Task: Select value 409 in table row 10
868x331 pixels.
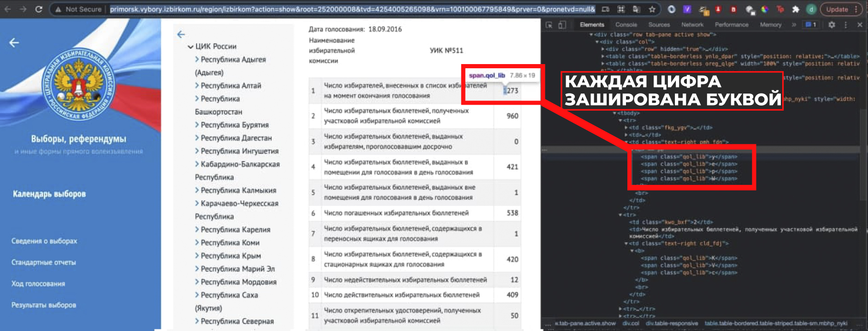Action: [x=513, y=295]
